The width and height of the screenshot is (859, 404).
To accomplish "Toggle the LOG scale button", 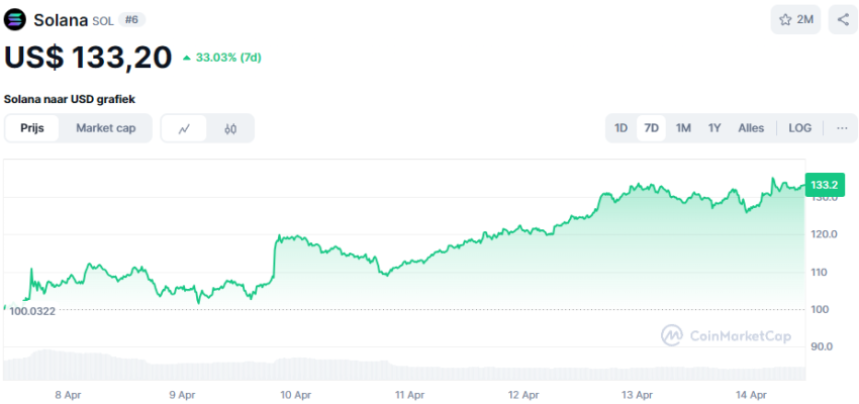I will (800, 128).
